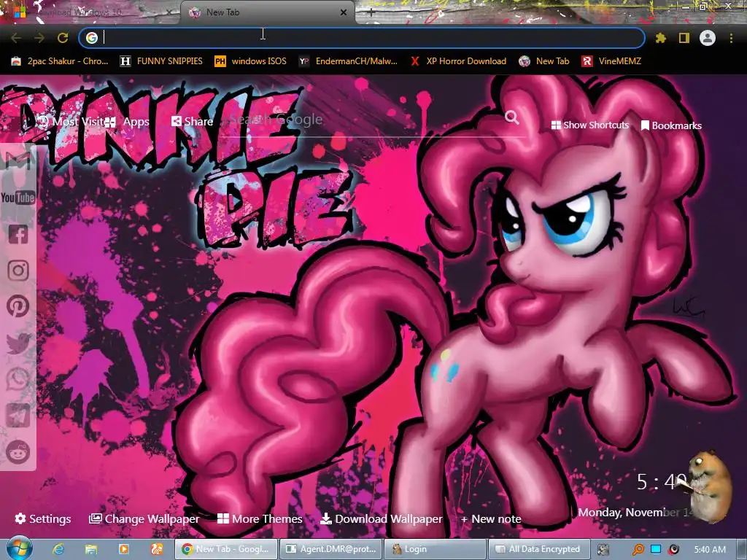This screenshot has height=560, width=747.
Task: Click the monitor tray icon
Action: 656,550
